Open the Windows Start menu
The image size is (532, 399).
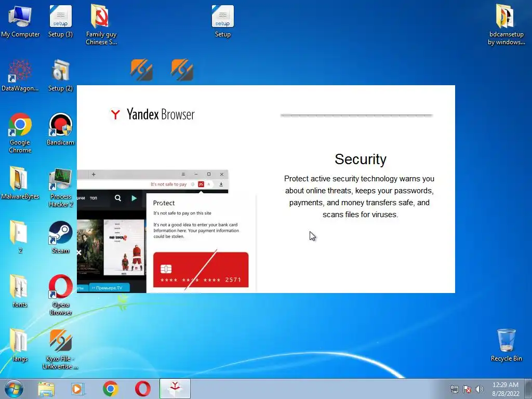coord(14,389)
